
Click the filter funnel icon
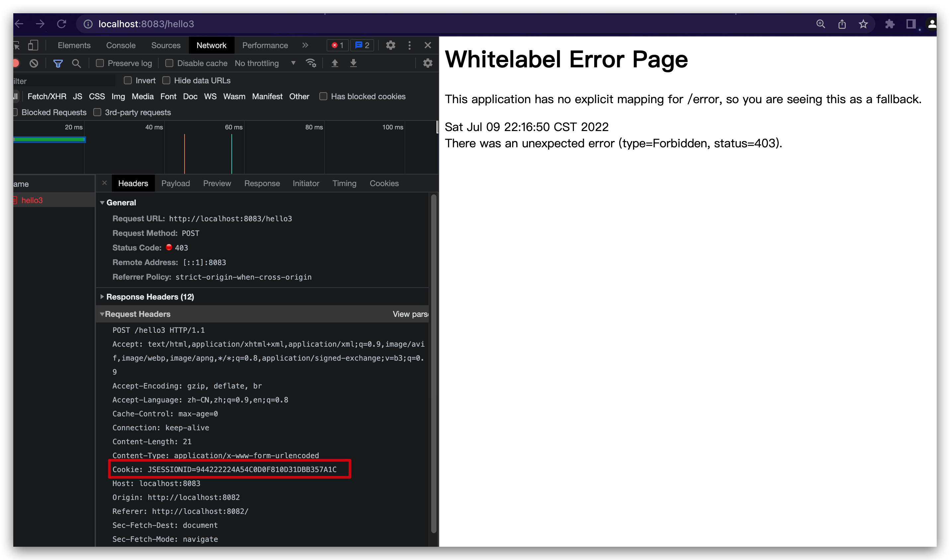tap(58, 63)
